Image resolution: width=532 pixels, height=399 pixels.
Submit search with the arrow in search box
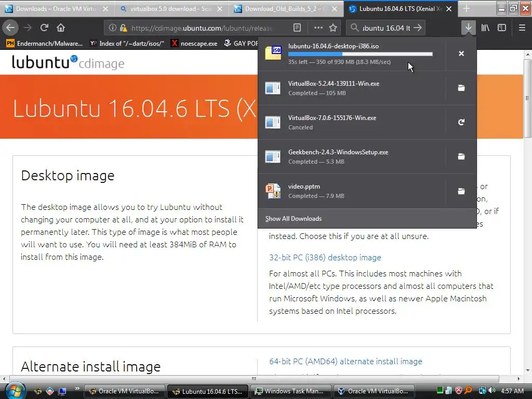click(x=418, y=28)
